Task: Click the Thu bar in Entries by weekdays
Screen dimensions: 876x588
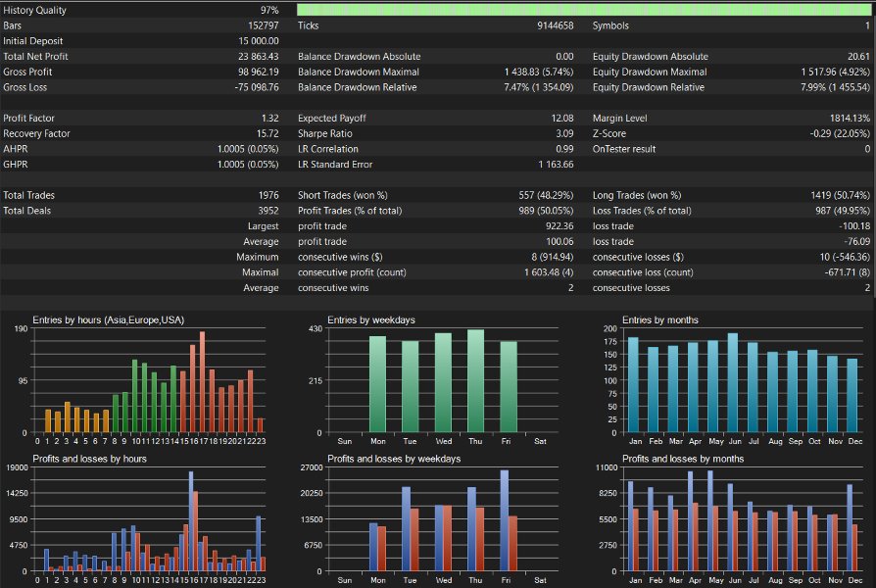Action: pyautogui.click(x=475, y=380)
